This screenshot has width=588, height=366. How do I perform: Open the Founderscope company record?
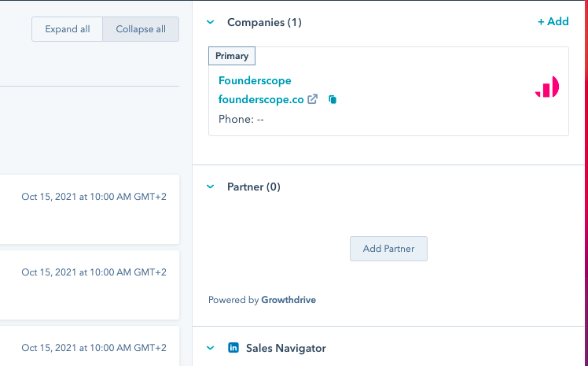255,80
